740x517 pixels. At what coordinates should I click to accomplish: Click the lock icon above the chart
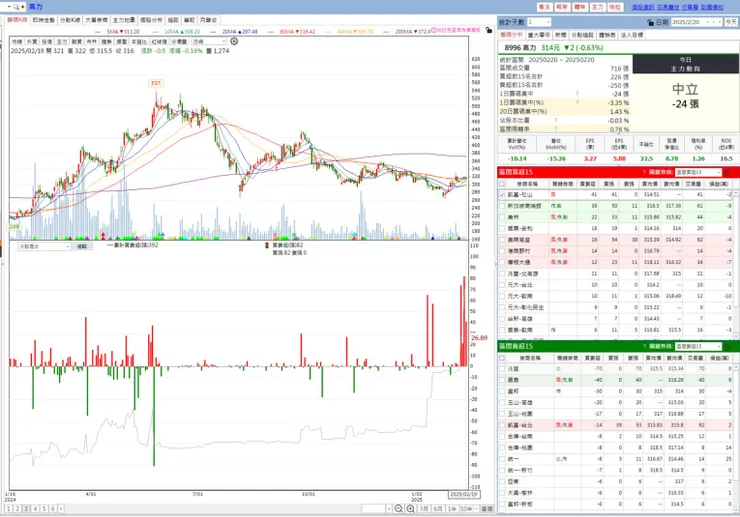pos(488,30)
